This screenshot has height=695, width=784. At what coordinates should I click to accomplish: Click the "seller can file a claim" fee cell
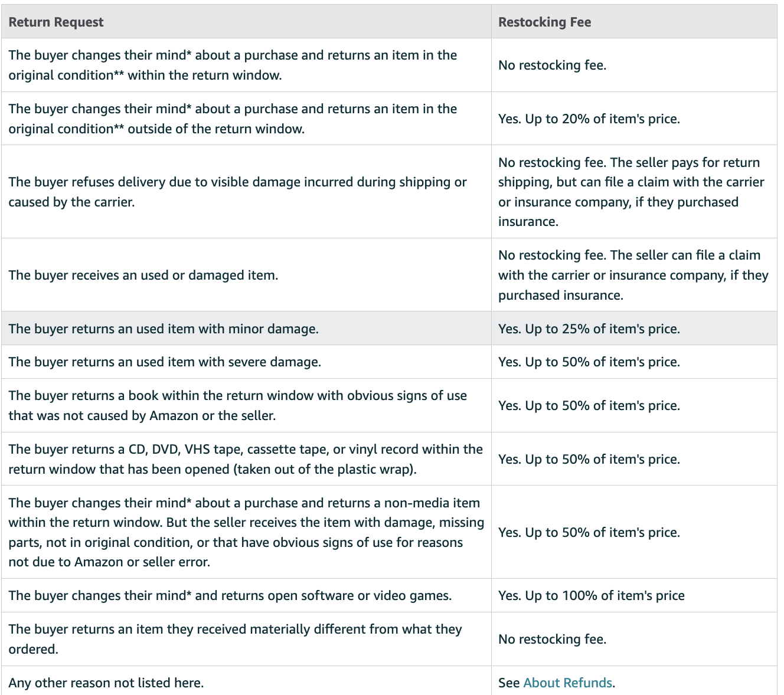pos(633,275)
